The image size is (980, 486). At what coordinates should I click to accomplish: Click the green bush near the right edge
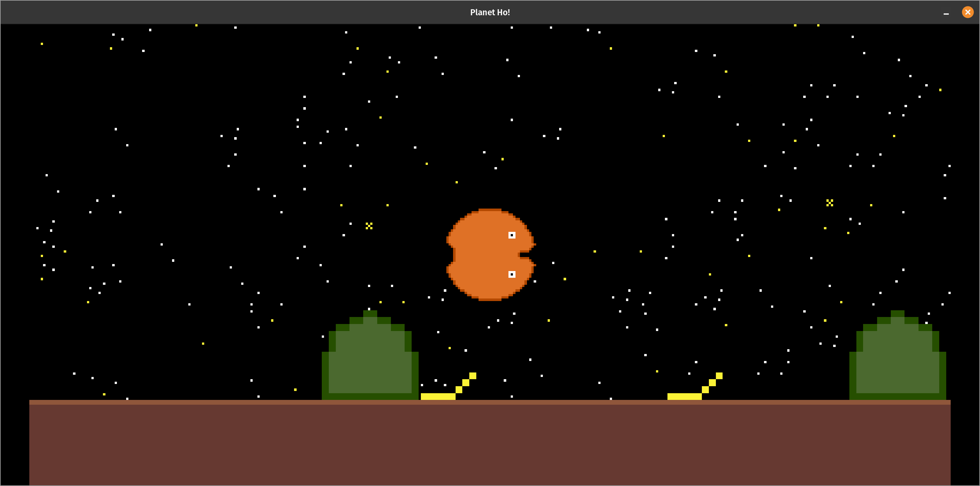pyautogui.click(x=897, y=355)
